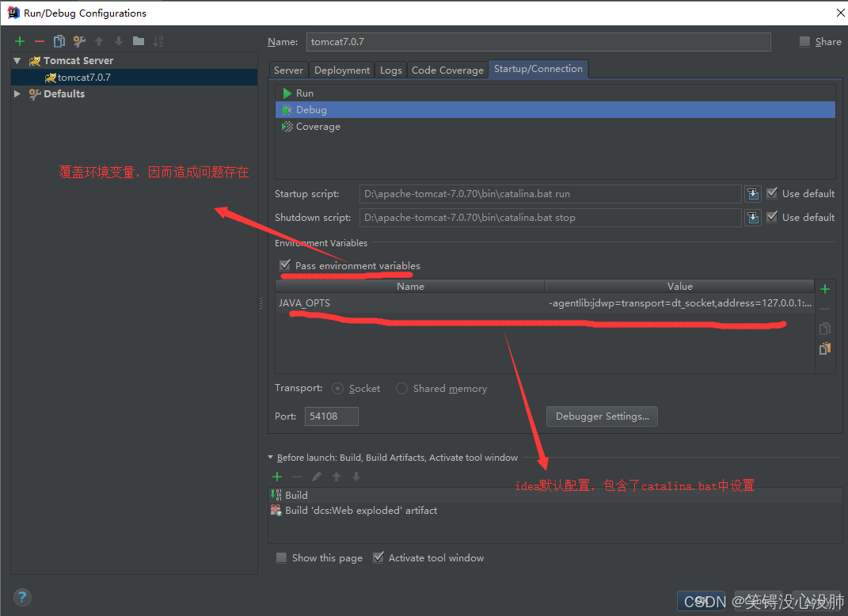
Task: Move configuration down arrow in left toolbar
Action: click(119, 41)
